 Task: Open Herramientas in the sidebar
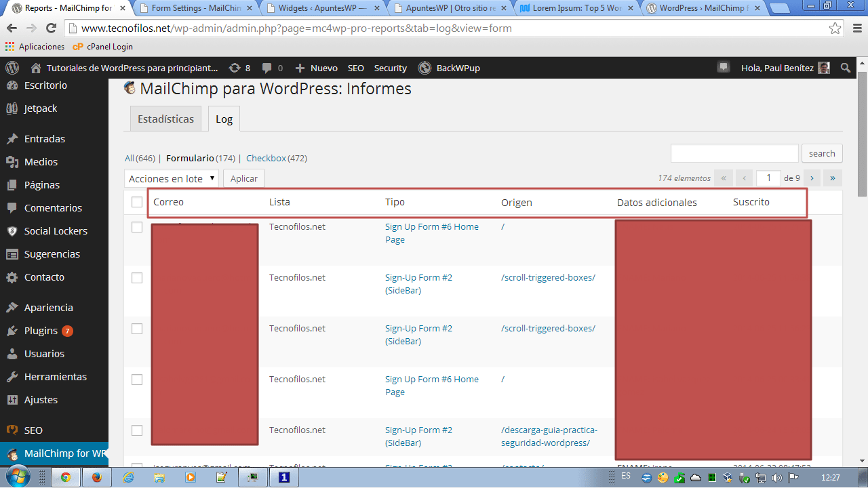(x=54, y=377)
